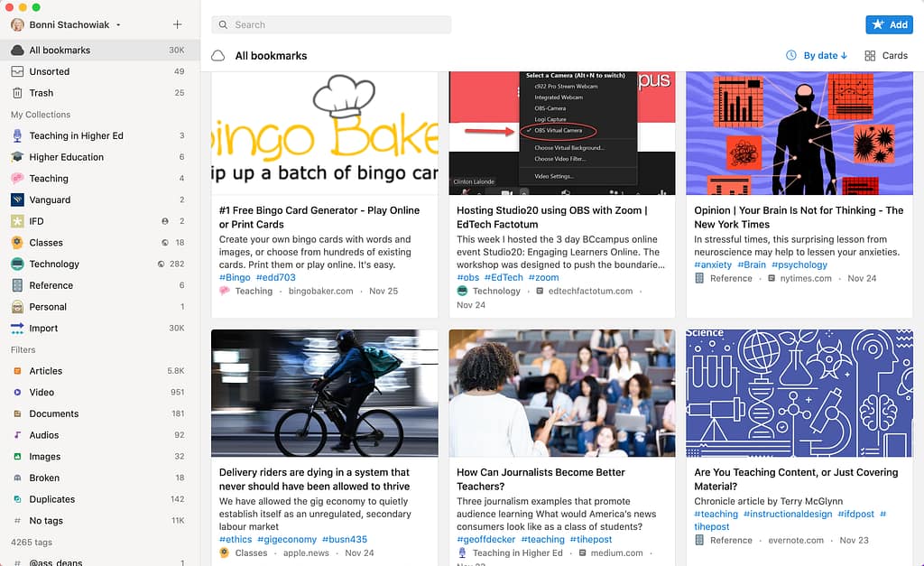The height and width of the screenshot is (566, 924).
Task: Open the Bonni Stachowiak account dropdown
Action: 69,24
